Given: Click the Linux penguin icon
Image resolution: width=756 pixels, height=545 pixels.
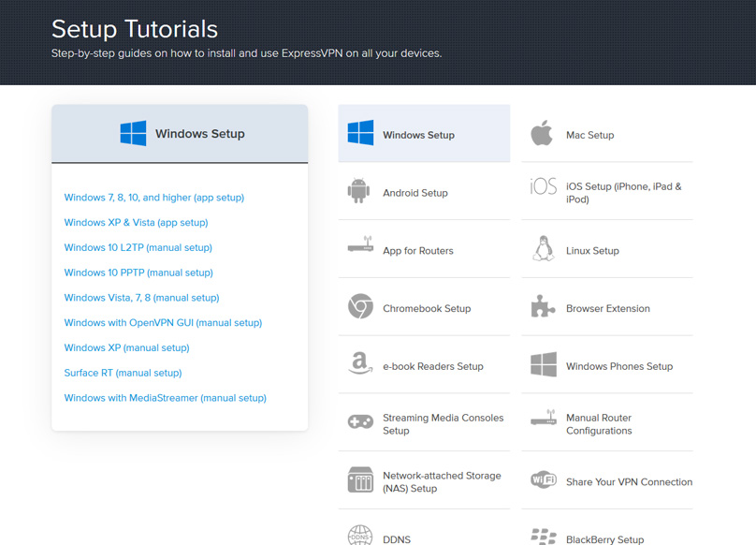Looking at the screenshot, I should click(x=544, y=248).
